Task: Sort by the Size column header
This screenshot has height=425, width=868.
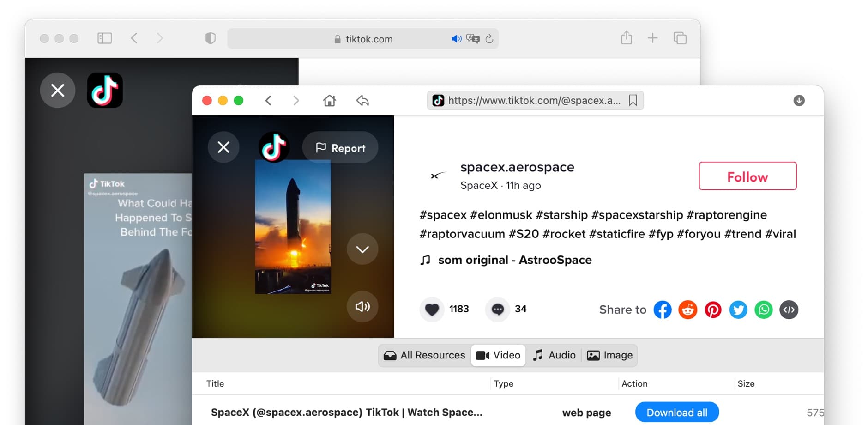Action: [746, 383]
